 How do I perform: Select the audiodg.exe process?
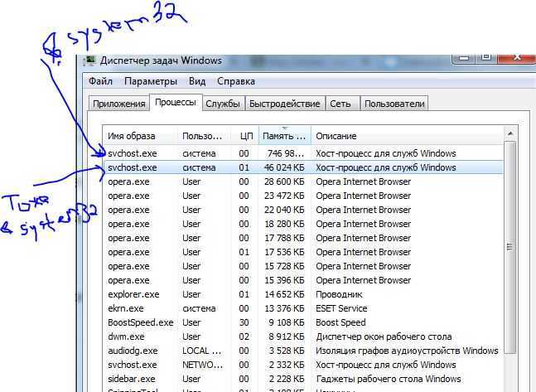point(303,351)
